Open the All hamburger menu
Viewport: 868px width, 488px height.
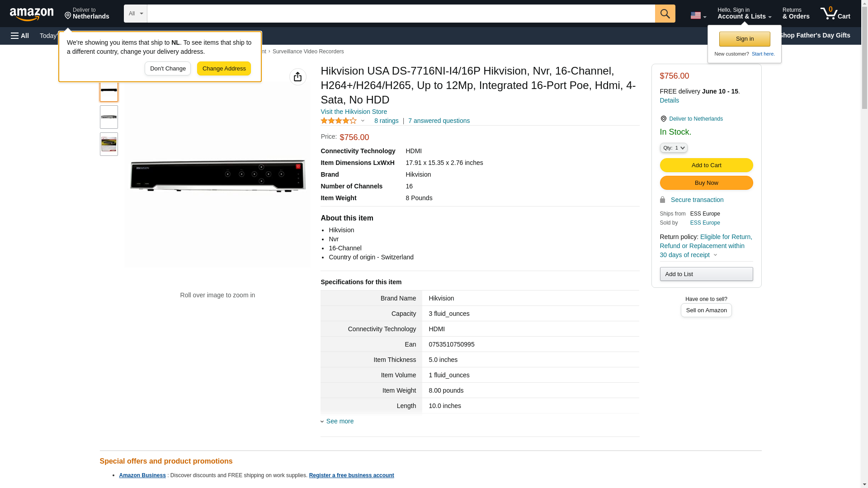pyautogui.click(x=20, y=36)
